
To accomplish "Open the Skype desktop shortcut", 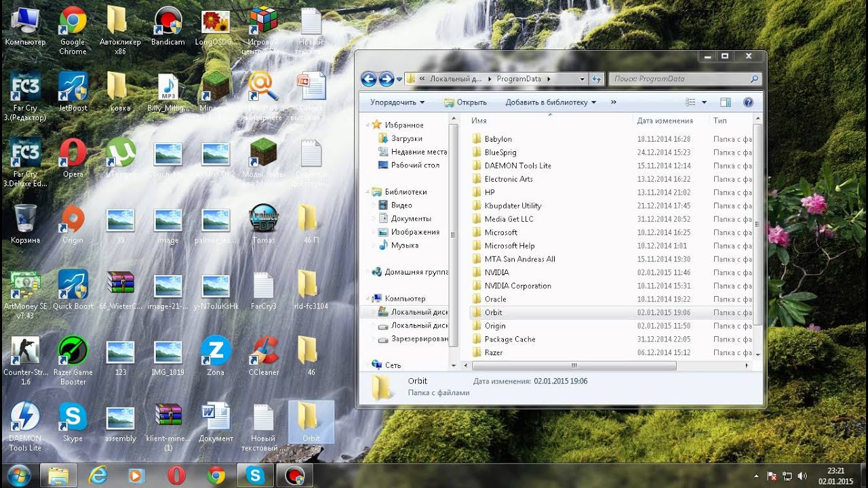I will click(x=73, y=422).
